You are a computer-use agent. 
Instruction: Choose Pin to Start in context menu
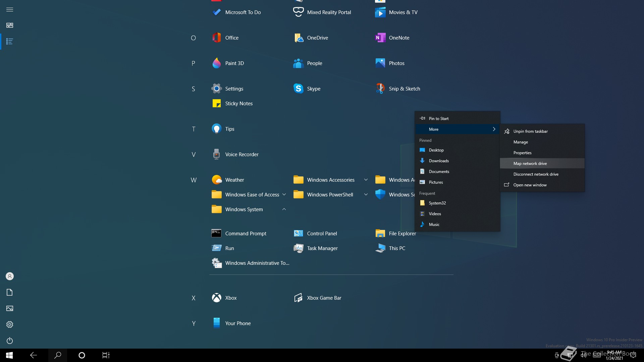(x=458, y=119)
